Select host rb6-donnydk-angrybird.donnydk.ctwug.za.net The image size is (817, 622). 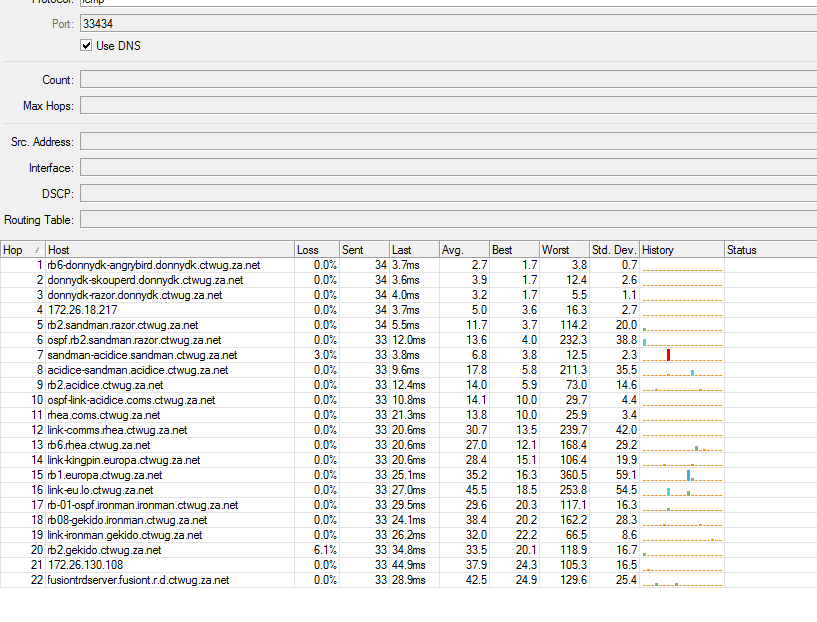(x=154, y=265)
